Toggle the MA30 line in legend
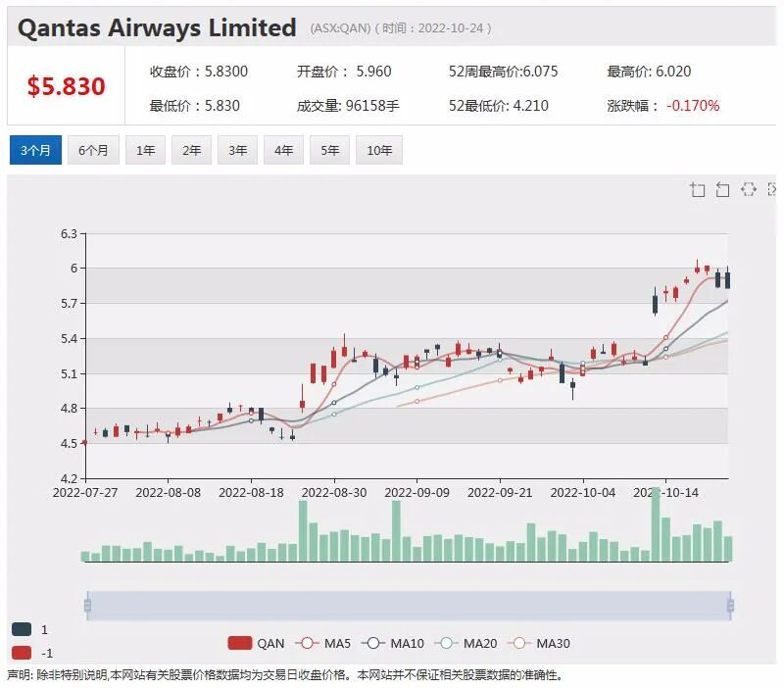Image resolution: width=784 pixels, height=688 pixels. coord(538,643)
